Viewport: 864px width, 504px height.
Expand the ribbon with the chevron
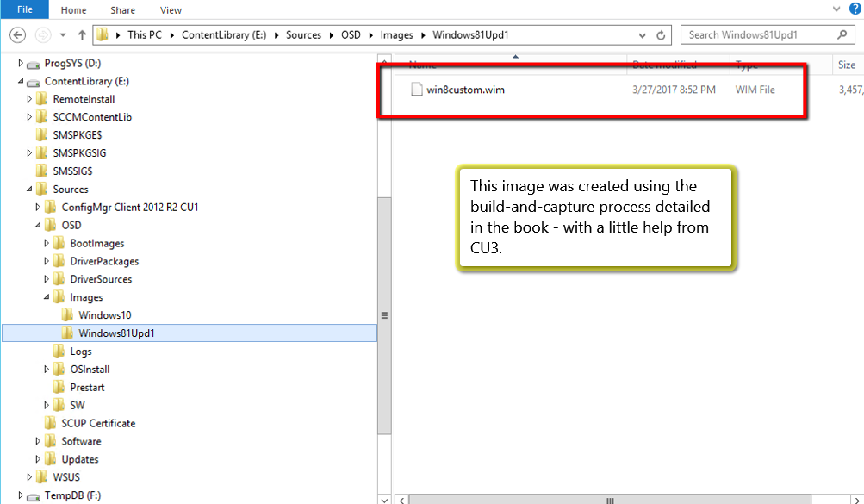coord(833,9)
